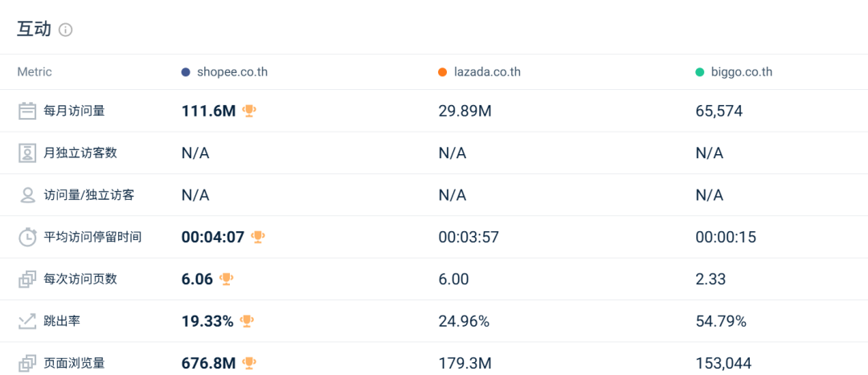868x375 pixels.
Task: Click the orange dot beside lazada.co.th
Action: tap(442, 72)
